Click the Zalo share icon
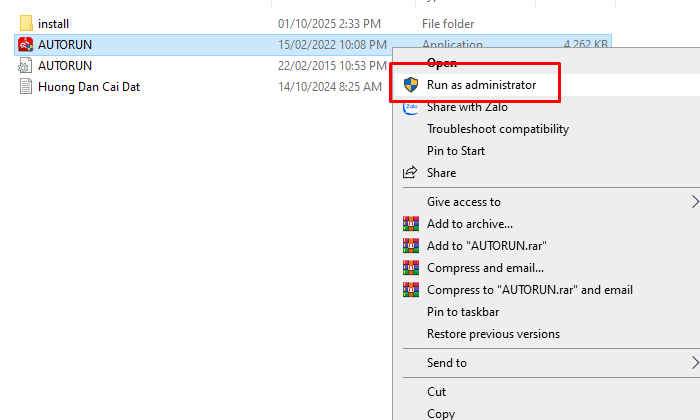The image size is (700, 420). pyautogui.click(x=410, y=107)
